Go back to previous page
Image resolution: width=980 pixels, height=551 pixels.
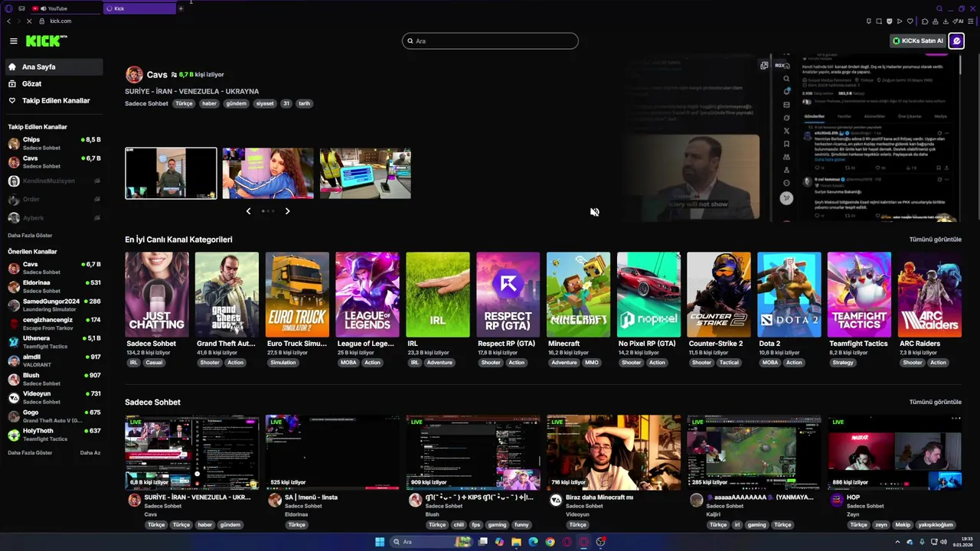(x=8, y=21)
